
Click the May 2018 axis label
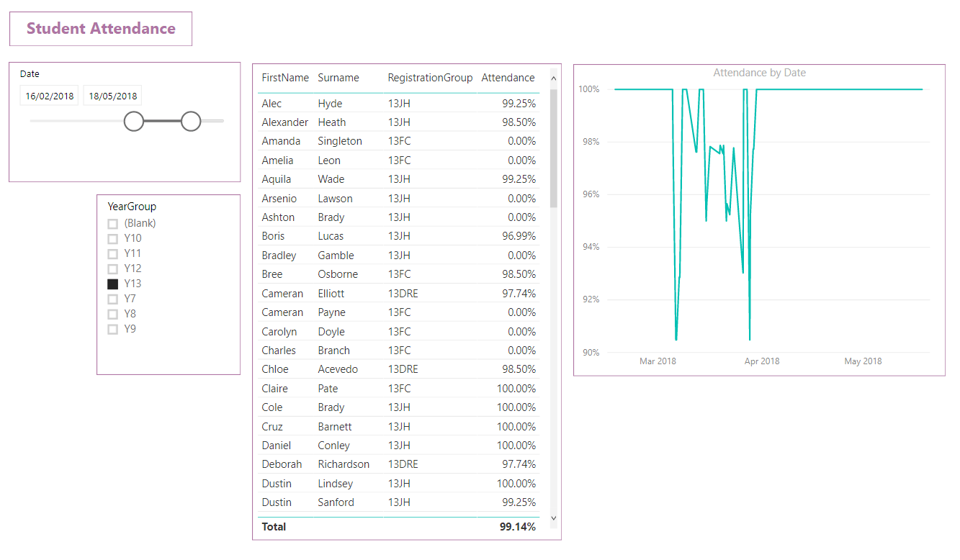coord(863,361)
